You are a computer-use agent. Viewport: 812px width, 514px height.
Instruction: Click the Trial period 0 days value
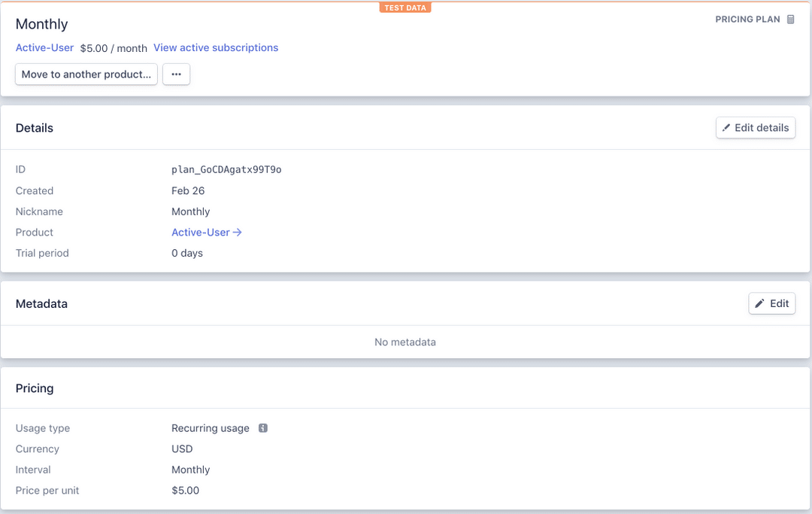[187, 253]
